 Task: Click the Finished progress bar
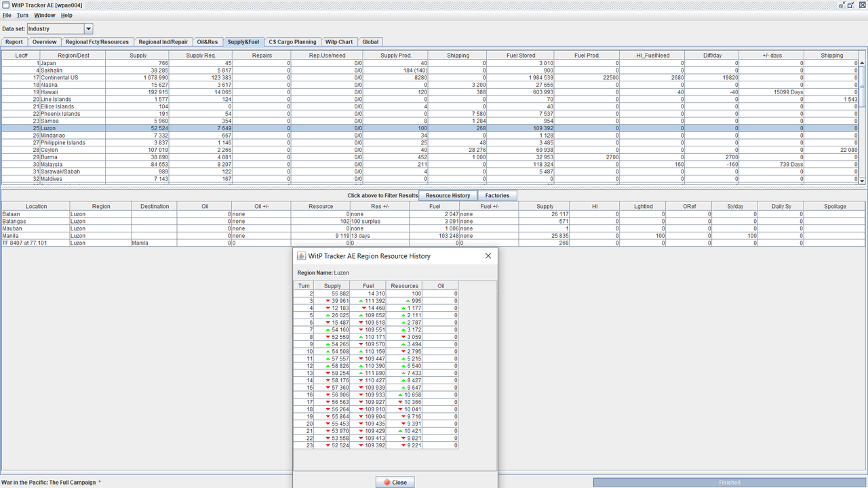[730, 483]
